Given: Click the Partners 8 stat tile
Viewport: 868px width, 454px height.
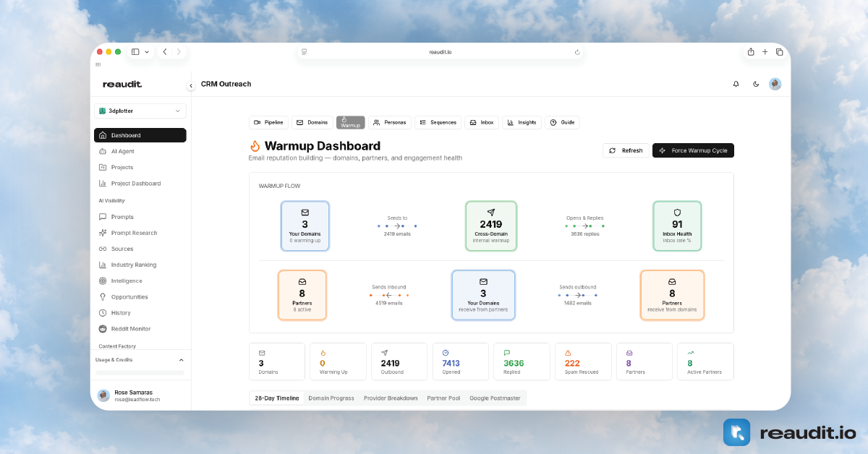Looking at the screenshot, I should click(x=644, y=361).
